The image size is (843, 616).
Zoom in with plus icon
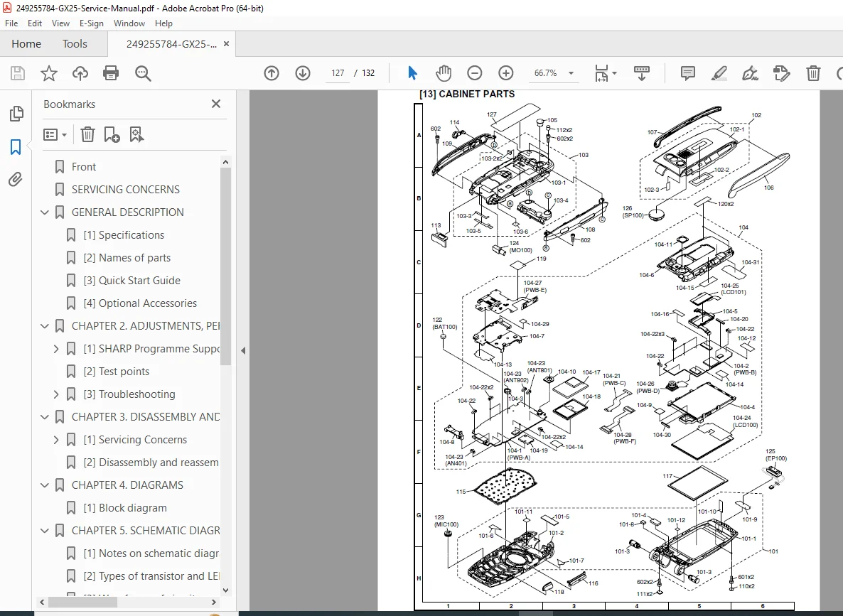coord(506,73)
